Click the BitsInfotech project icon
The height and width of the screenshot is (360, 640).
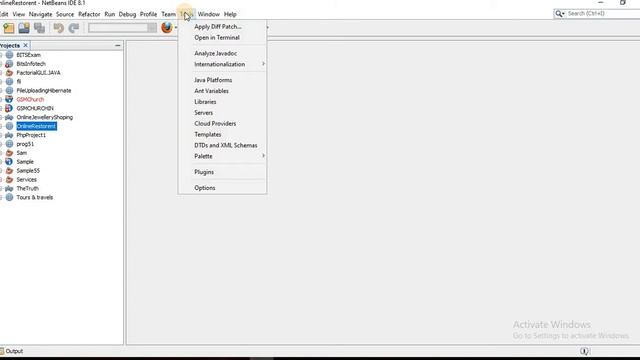coord(9,64)
